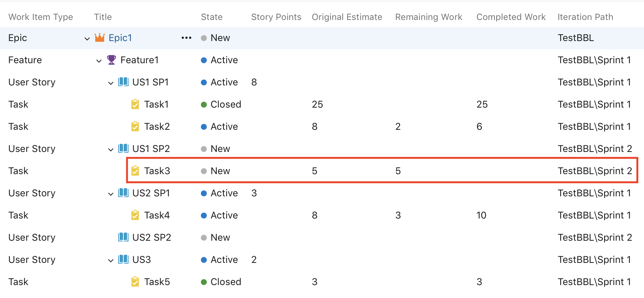644x298 pixels.
Task: Click the State column header
Action: [211, 17]
